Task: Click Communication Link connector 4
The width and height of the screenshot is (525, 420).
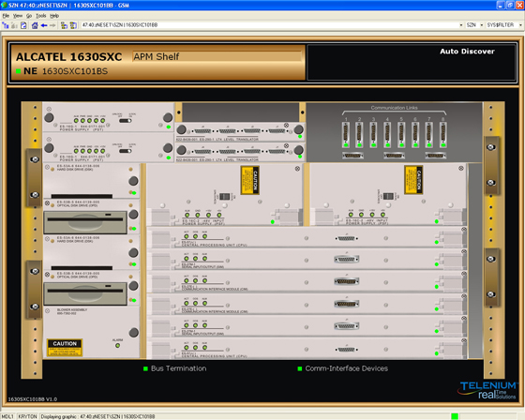Action: (x=387, y=135)
